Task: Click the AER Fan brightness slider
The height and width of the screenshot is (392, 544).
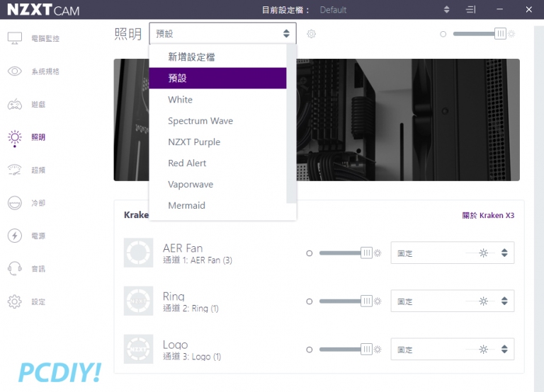Action: (346, 253)
